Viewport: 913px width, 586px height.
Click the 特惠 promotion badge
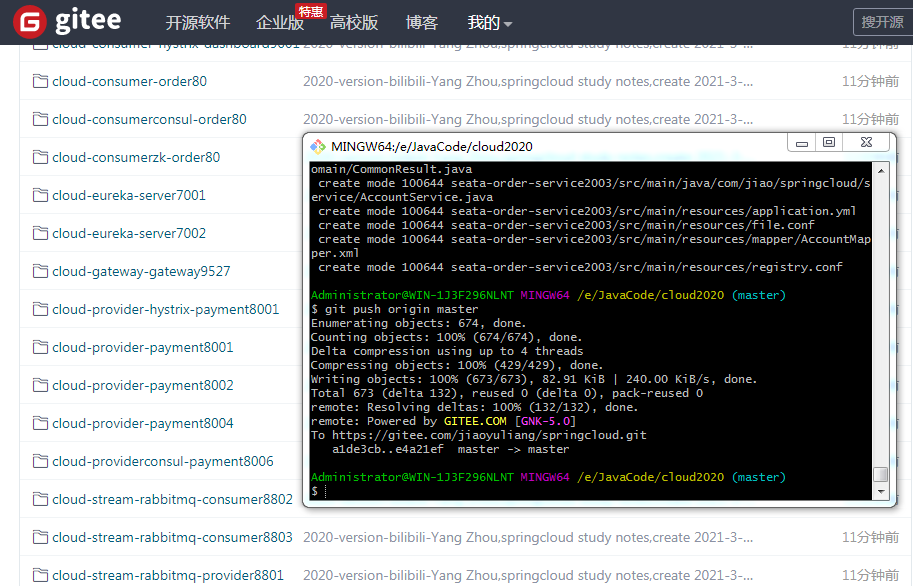click(311, 11)
